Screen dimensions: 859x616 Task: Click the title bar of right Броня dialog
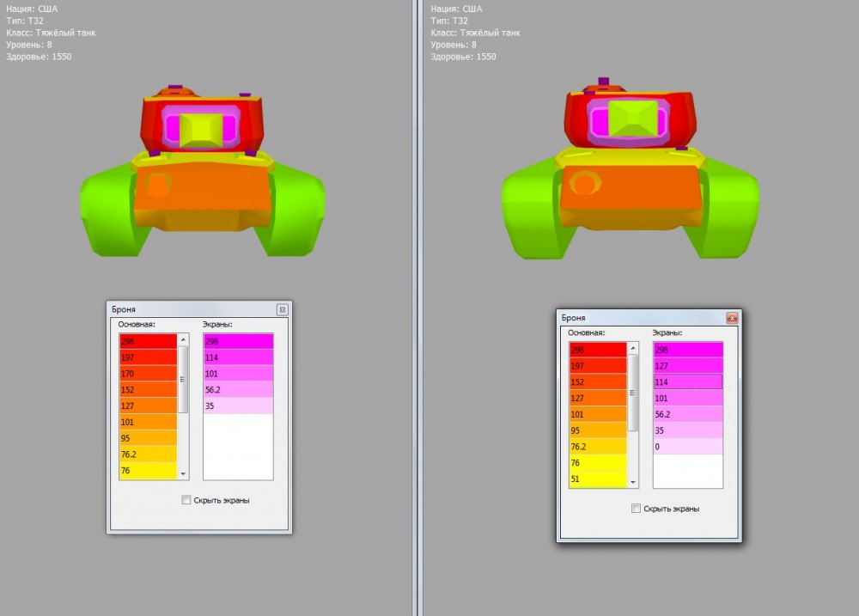(636, 318)
